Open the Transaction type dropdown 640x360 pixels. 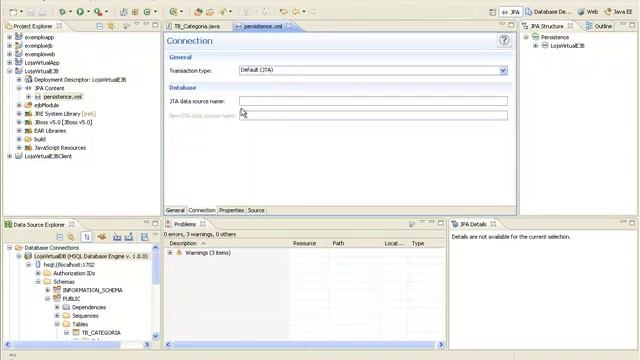(503, 71)
